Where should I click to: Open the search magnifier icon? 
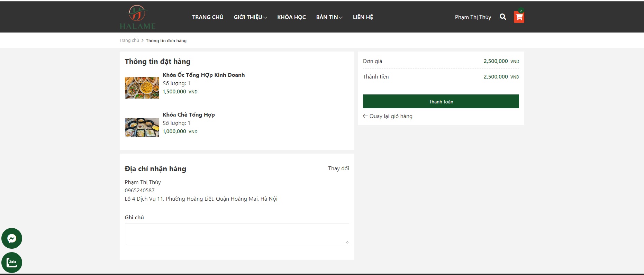[503, 17]
